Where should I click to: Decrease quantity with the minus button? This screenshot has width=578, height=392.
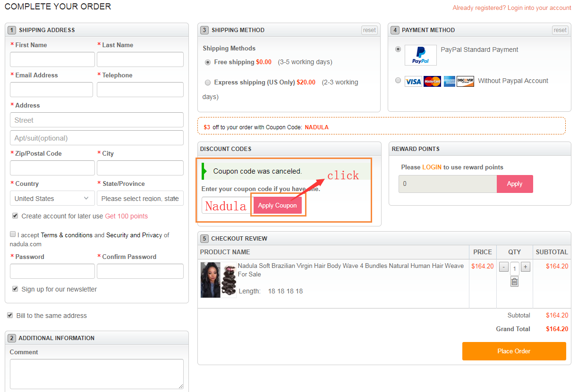pos(504,267)
